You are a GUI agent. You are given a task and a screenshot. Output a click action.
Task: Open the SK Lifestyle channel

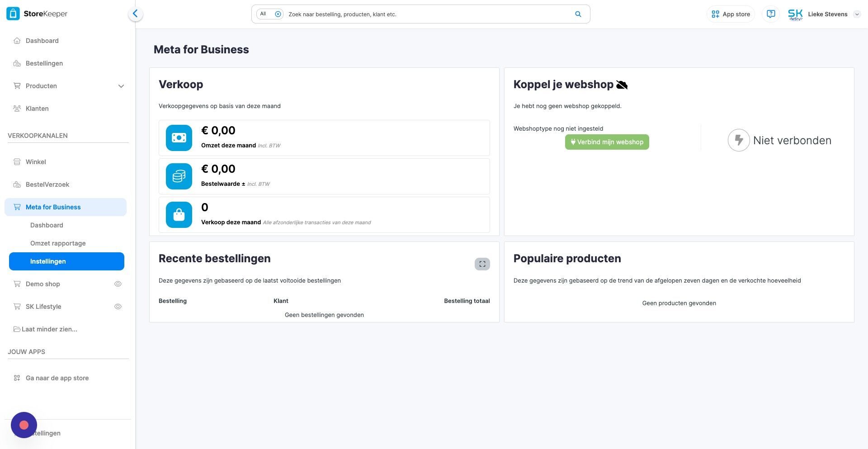[43, 307]
